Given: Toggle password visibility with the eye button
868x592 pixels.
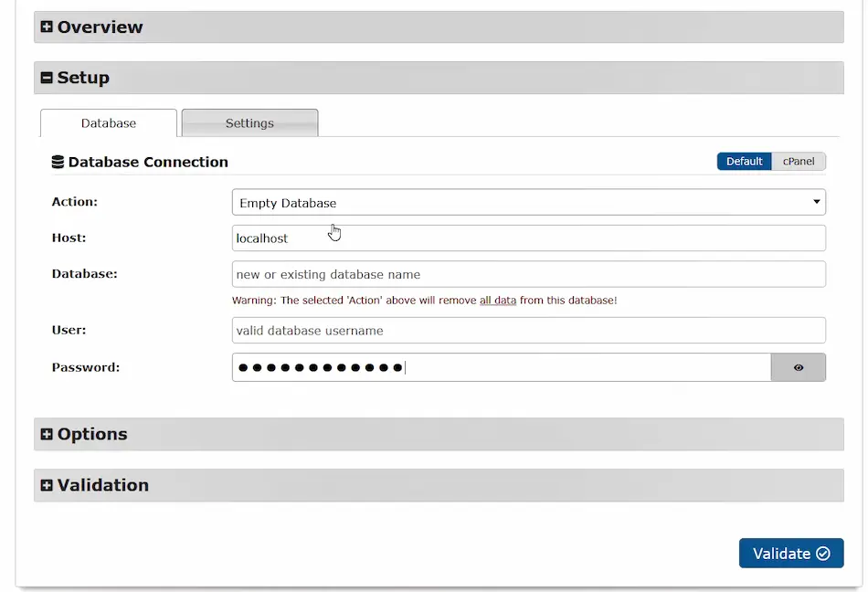Looking at the screenshot, I should (x=799, y=368).
